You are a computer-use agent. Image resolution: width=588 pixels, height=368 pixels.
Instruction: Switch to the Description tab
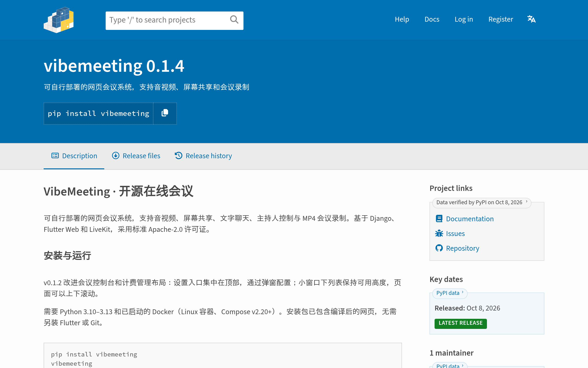click(x=74, y=156)
